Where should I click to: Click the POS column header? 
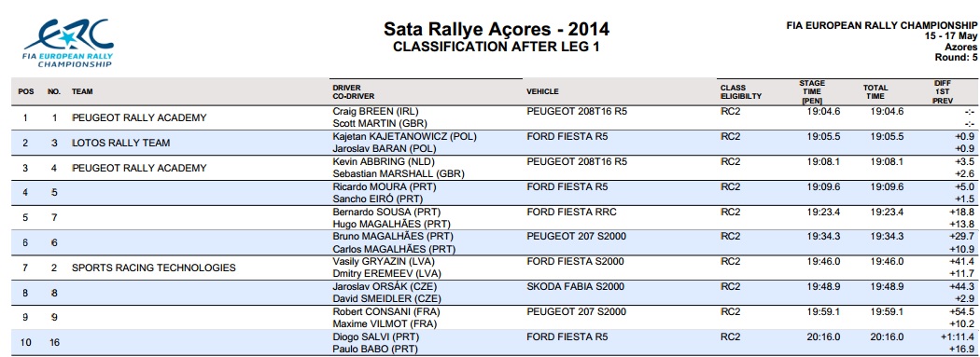coord(26,91)
